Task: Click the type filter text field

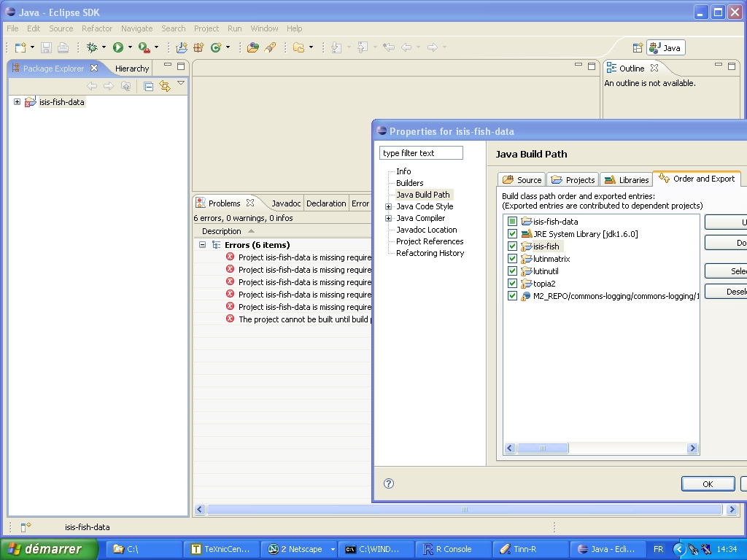Action: (421, 153)
